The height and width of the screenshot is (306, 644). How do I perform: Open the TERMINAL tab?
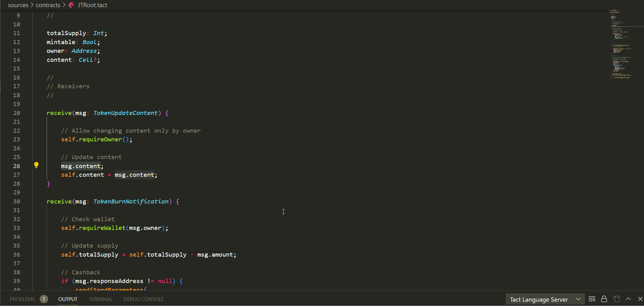pyautogui.click(x=100, y=299)
